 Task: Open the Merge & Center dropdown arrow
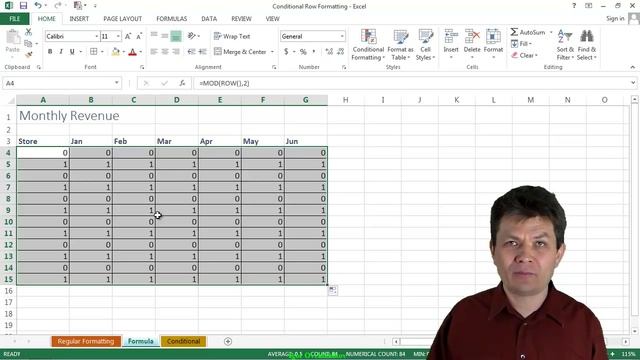[x=272, y=52]
